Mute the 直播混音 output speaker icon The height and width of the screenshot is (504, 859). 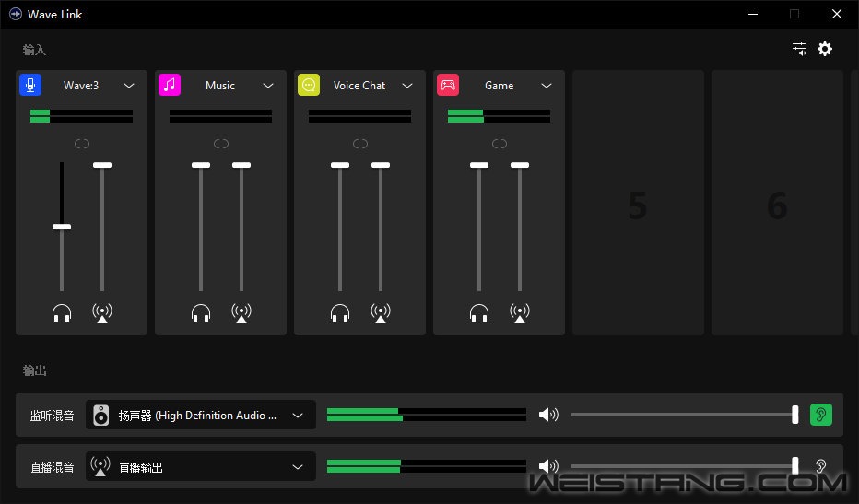[x=548, y=466]
